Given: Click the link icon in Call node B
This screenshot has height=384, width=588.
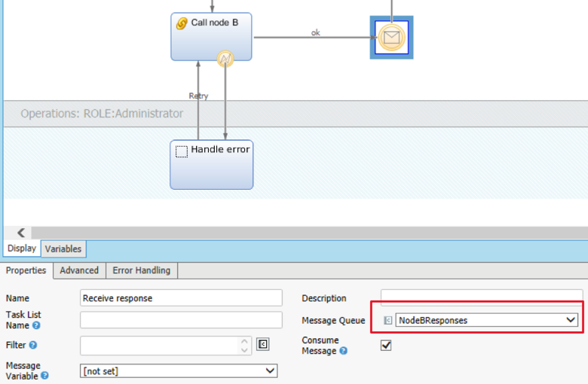Looking at the screenshot, I should point(182,23).
